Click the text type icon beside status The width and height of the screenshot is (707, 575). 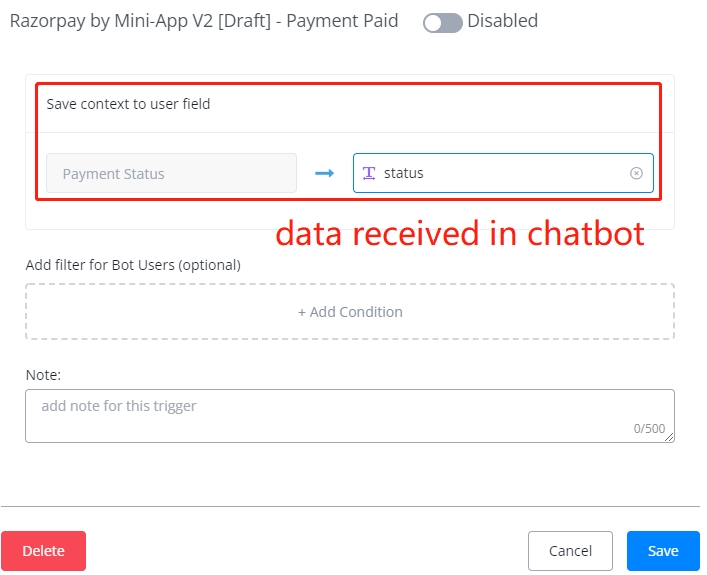369,173
